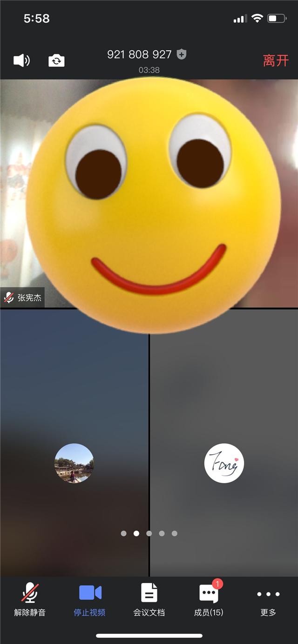Image resolution: width=298 pixels, height=644 pixels.
Task: Tap the security shield icon beside meeting ID
Action: tap(182, 55)
